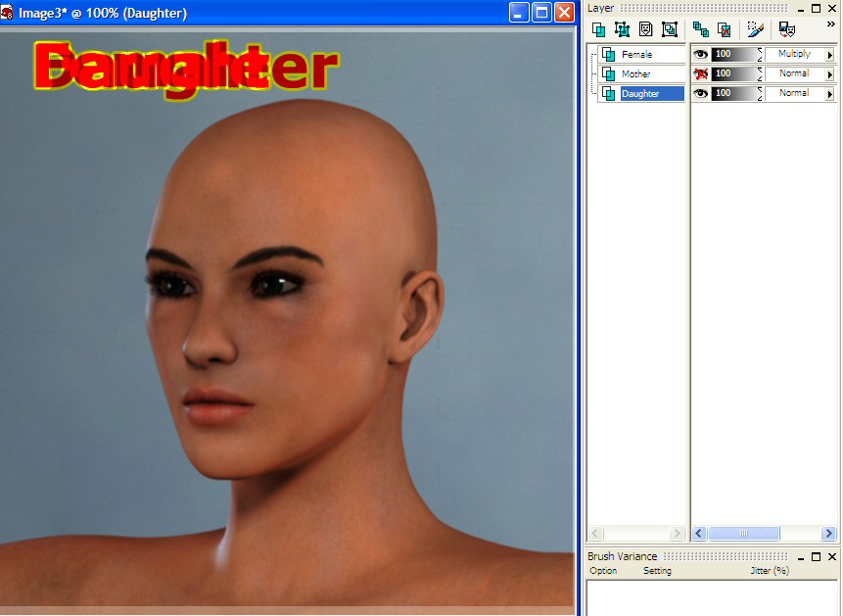843x616 pixels.
Task: Open the Daughter layer's blend mode arrow
Action: pyautogui.click(x=830, y=94)
